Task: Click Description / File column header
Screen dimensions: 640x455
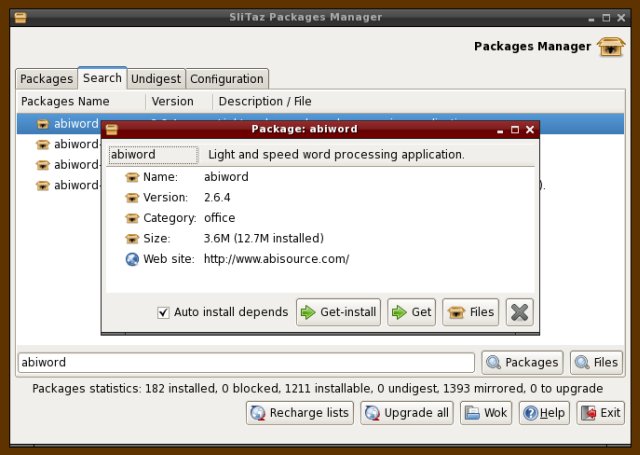Action: pyautogui.click(x=418, y=101)
